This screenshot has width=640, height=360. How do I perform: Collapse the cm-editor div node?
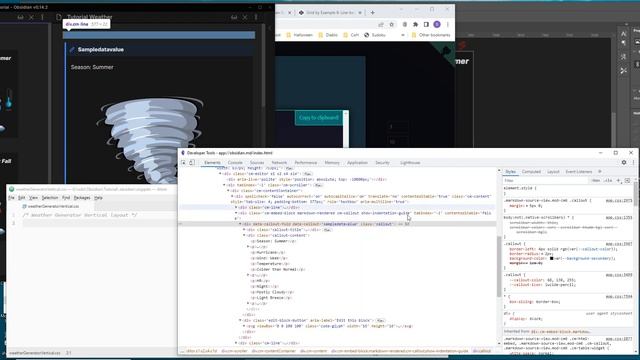220,174
